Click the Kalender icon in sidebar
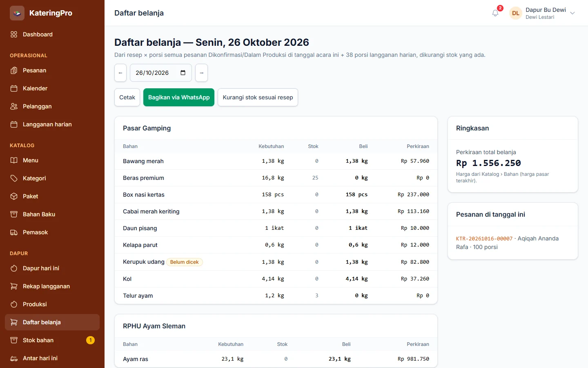The width and height of the screenshot is (588, 368). [x=14, y=88]
